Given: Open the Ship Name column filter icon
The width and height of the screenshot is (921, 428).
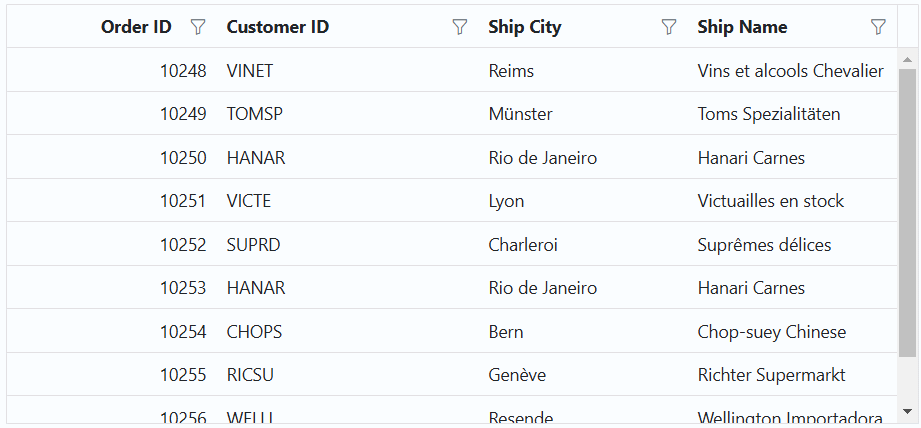Looking at the screenshot, I should pyautogui.click(x=878, y=27).
